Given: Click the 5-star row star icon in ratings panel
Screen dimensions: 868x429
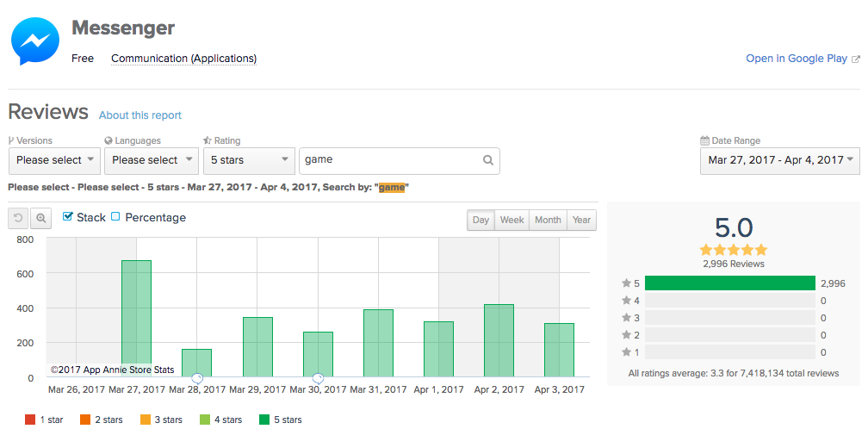Looking at the screenshot, I should click(x=627, y=283).
